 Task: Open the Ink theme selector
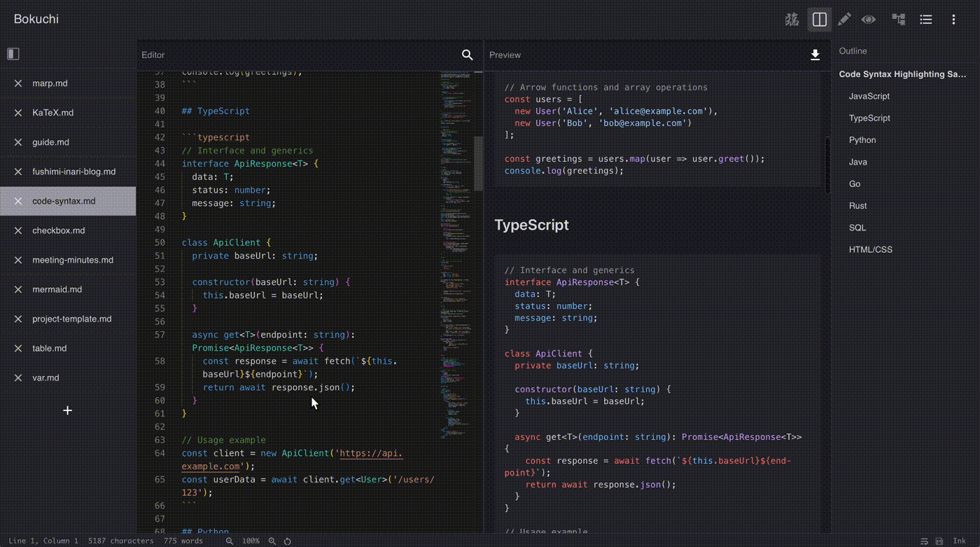[959, 541]
